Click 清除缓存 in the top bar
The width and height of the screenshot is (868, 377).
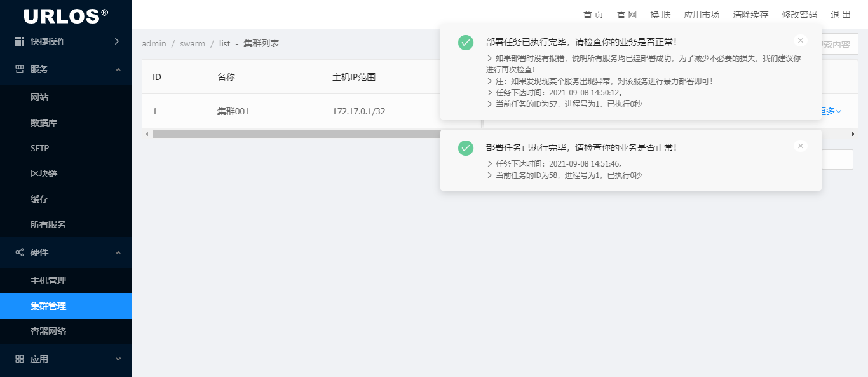pos(750,15)
